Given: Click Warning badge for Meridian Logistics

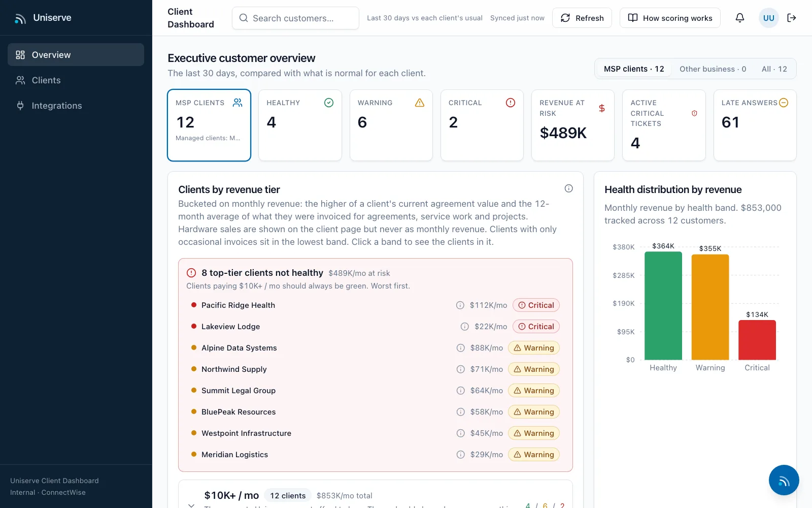Looking at the screenshot, I should [x=534, y=455].
